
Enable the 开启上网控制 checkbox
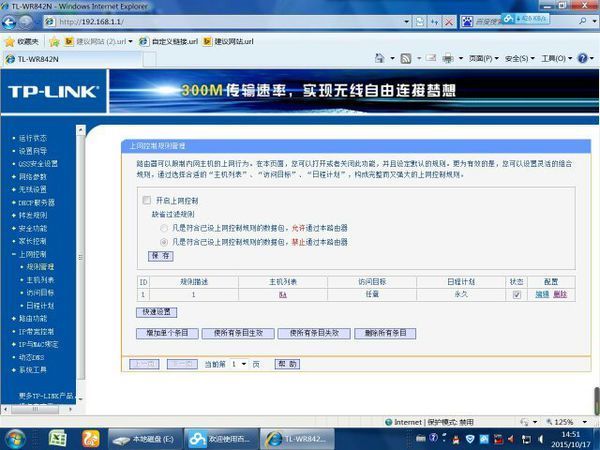pyautogui.click(x=147, y=200)
